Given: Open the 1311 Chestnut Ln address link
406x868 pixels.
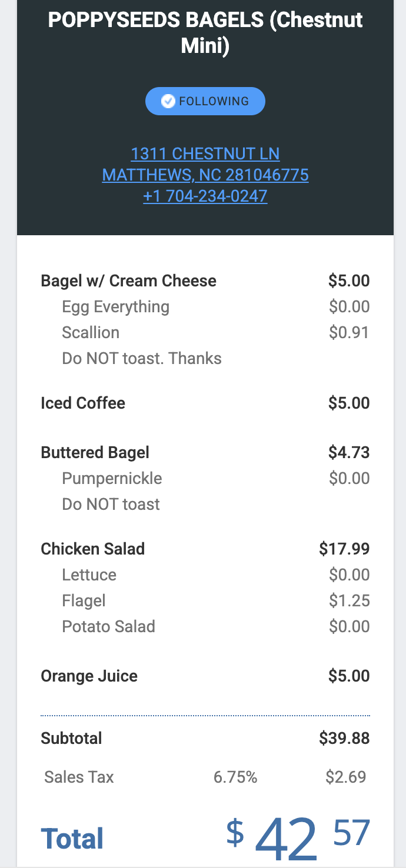Looking at the screenshot, I should coord(205,154).
